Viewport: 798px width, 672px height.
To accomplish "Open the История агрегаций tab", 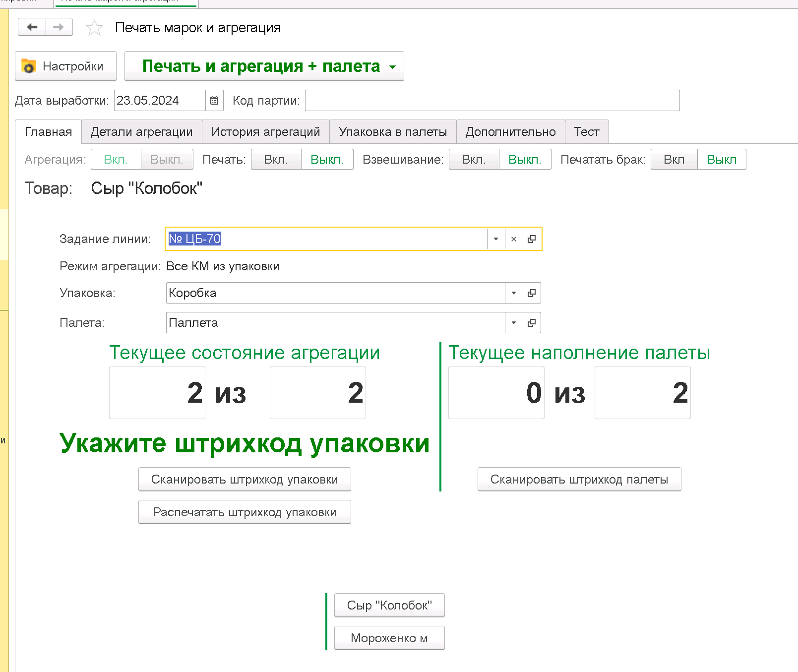I will click(265, 132).
